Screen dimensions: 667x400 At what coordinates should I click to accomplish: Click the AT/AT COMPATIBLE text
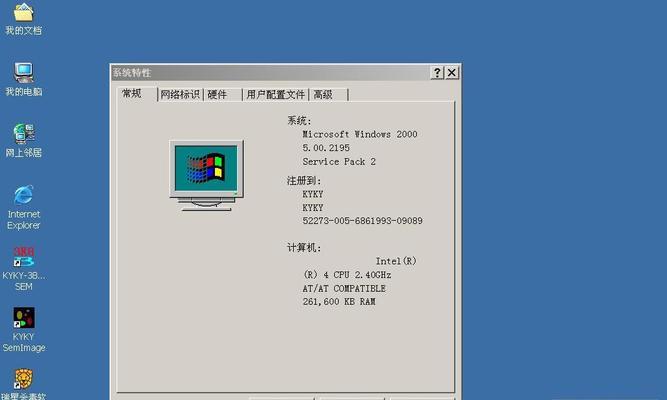344,289
